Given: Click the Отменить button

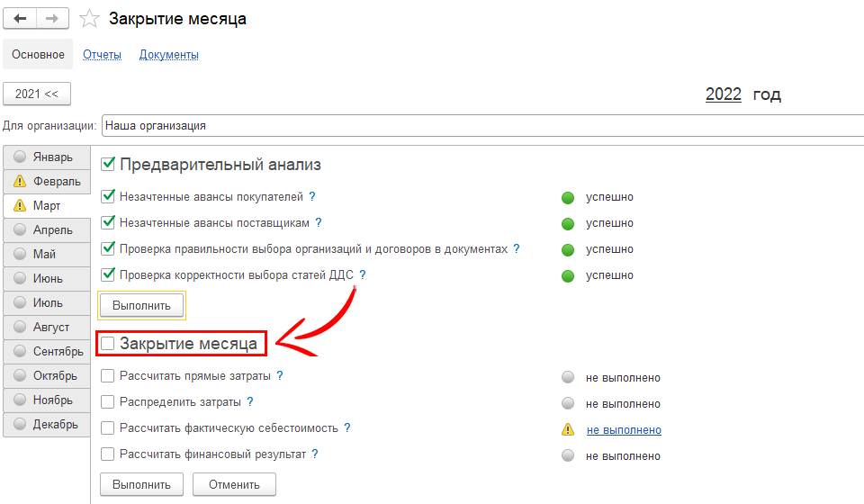Looking at the screenshot, I should 234,484.
